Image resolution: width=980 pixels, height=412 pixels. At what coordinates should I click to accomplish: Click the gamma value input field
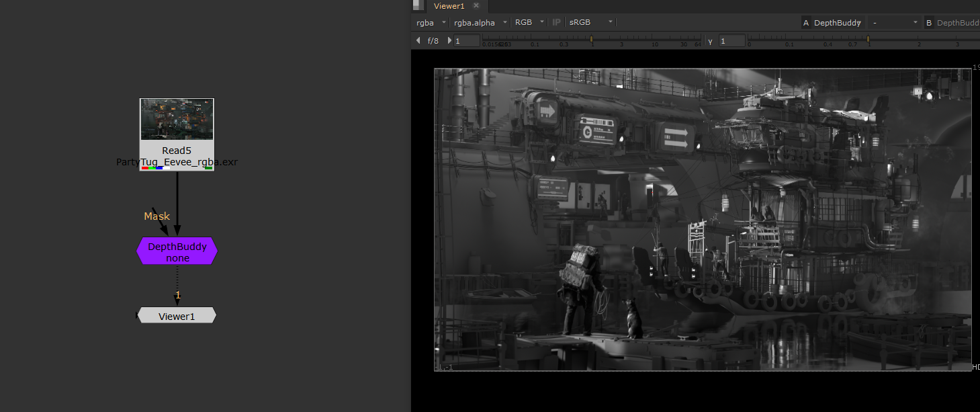tap(732, 41)
